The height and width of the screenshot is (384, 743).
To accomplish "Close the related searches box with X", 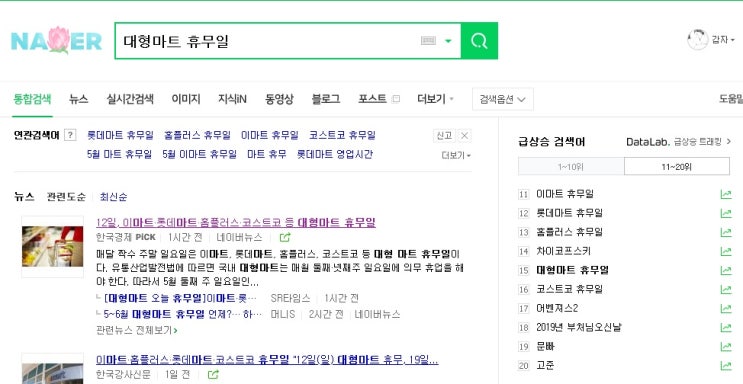I will coord(464,136).
